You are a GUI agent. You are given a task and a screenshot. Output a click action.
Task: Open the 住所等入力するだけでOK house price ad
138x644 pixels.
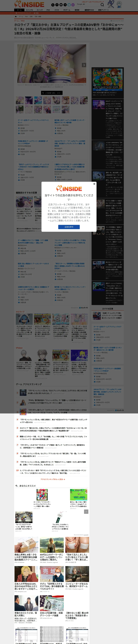[x=52, y=579]
